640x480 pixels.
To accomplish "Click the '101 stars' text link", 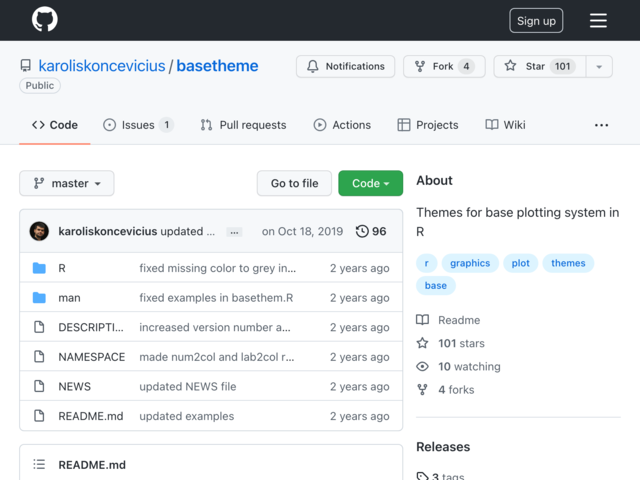I will point(461,343).
